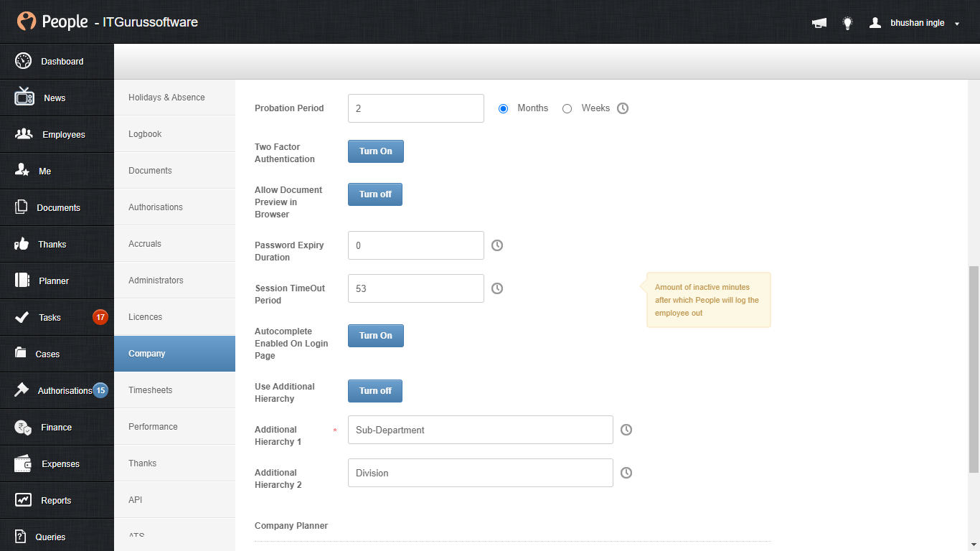Open the bhushan ingle user dropdown arrow
980x551 pixels.
(x=957, y=24)
